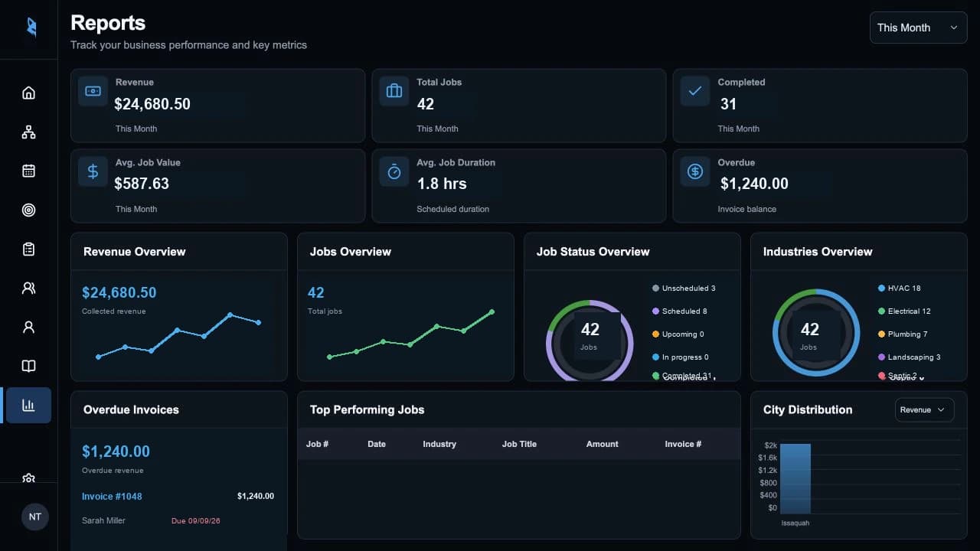Screen dimensions: 980x551
Task: Click the Issaquah axis label
Action: coord(795,523)
